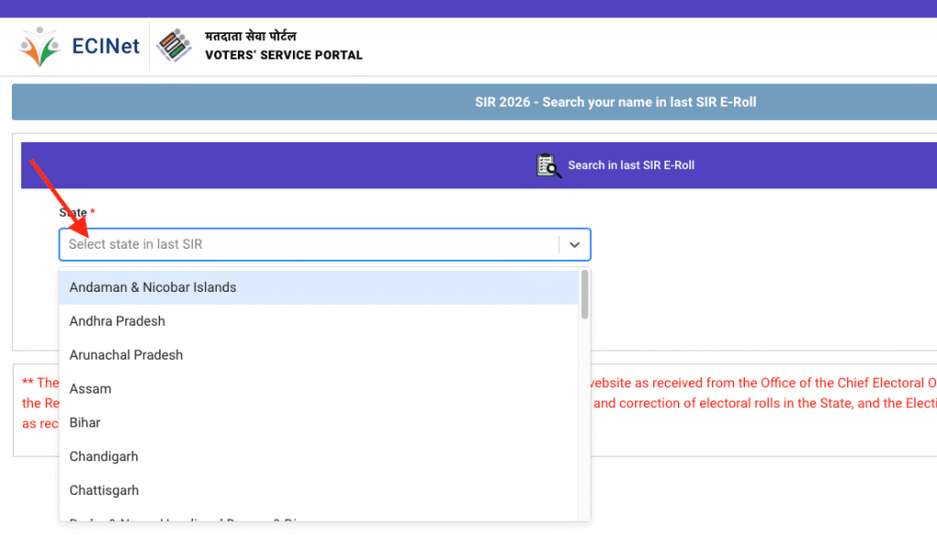
Task: Click the ECINet brand name text
Action: (x=104, y=46)
